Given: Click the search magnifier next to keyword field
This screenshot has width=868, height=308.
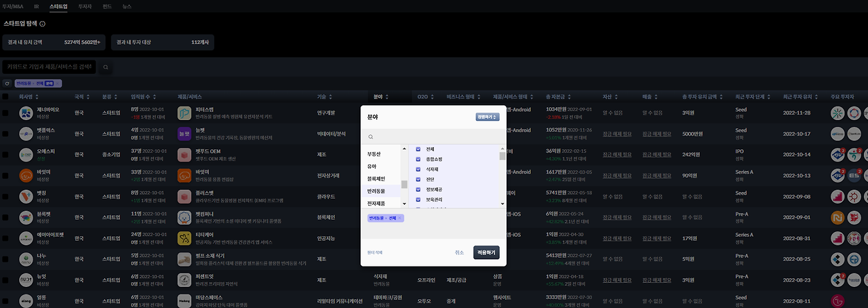Looking at the screenshot, I should tap(105, 67).
